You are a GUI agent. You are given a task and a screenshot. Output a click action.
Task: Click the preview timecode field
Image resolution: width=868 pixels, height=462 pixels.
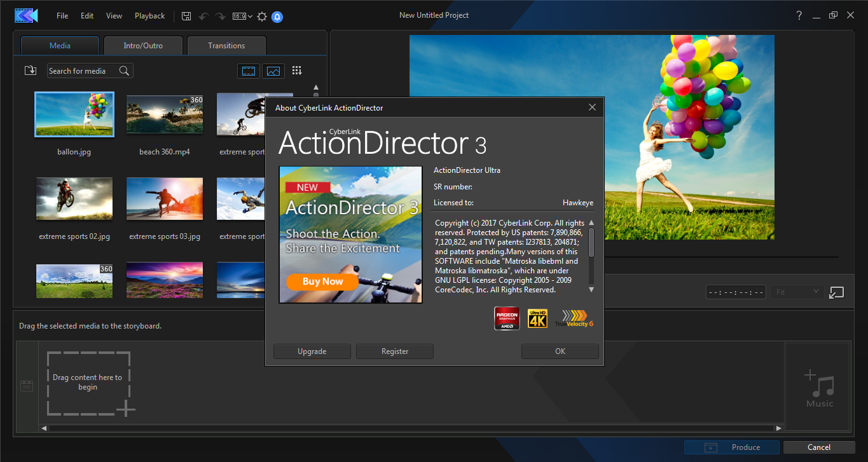point(736,292)
